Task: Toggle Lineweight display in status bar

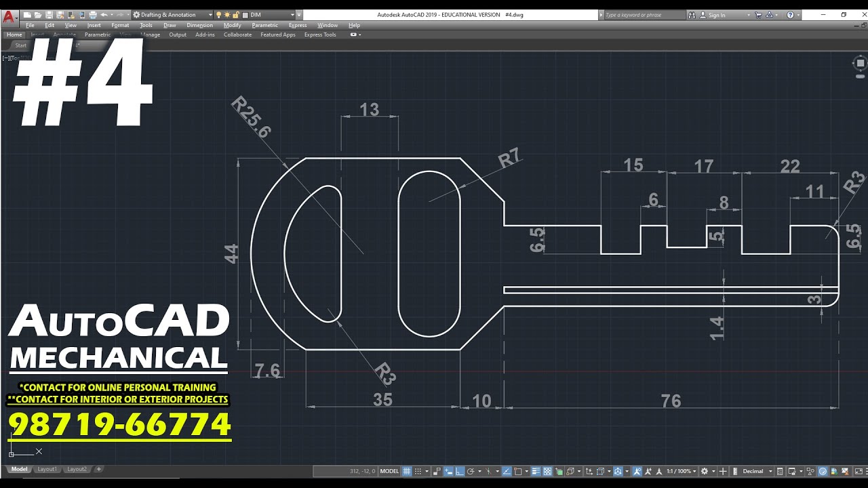Action: [x=536, y=471]
